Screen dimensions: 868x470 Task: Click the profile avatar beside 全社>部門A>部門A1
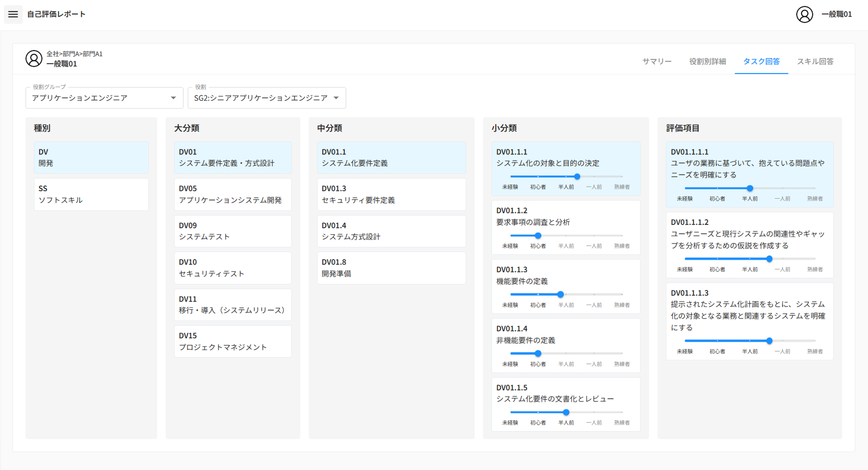pos(34,58)
